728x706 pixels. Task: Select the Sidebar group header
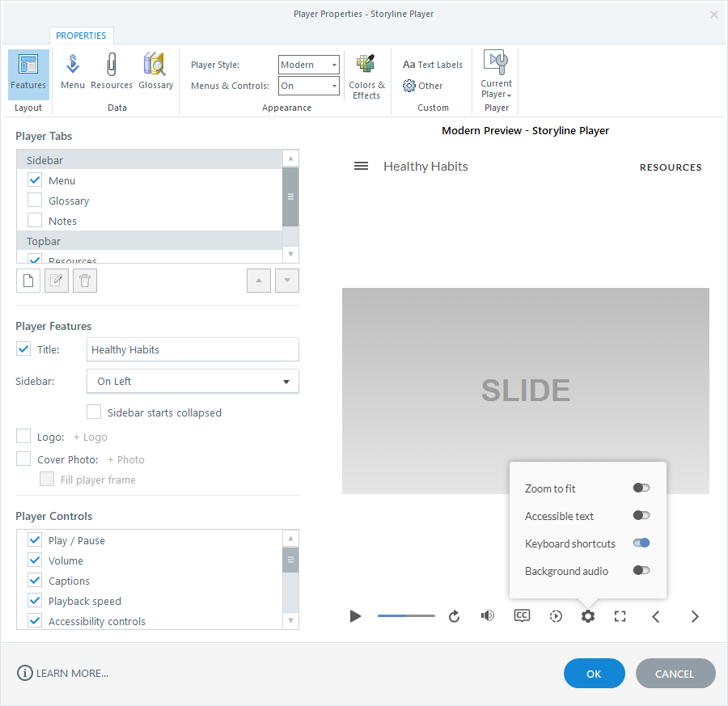tap(150, 160)
